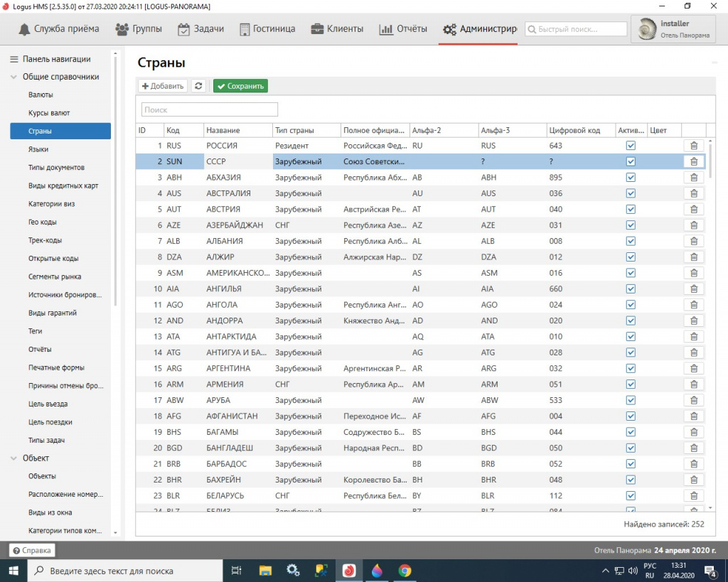Open Категории виз in navigation

(51, 204)
